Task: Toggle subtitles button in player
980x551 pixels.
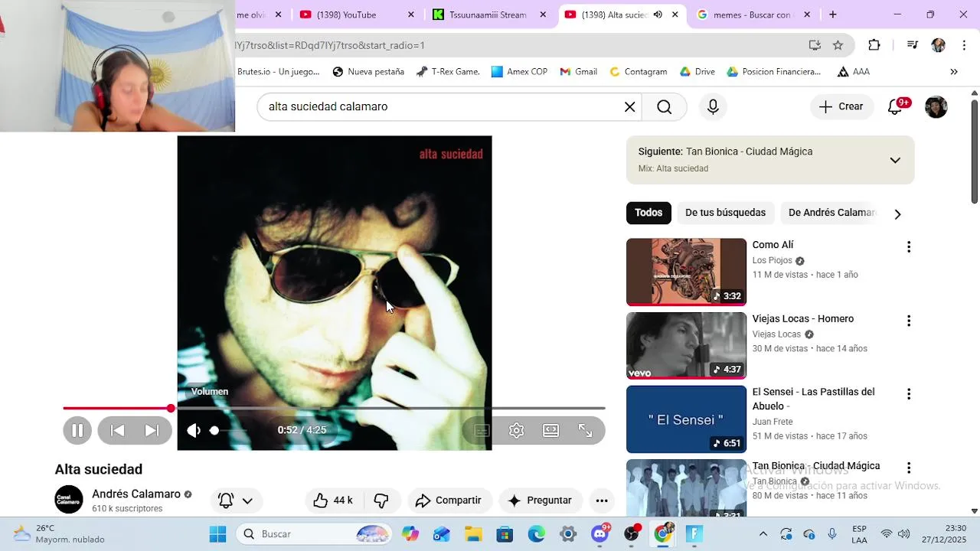Action: (x=482, y=430)
